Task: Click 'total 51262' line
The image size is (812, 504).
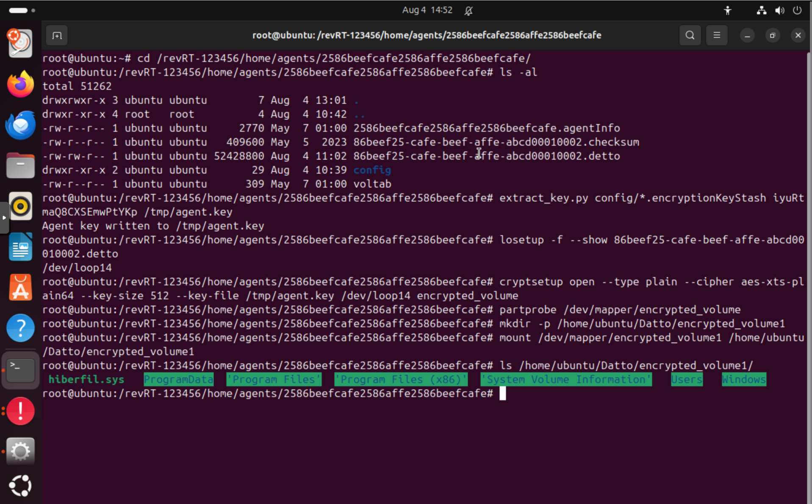Action: click(x=77, y=86)
